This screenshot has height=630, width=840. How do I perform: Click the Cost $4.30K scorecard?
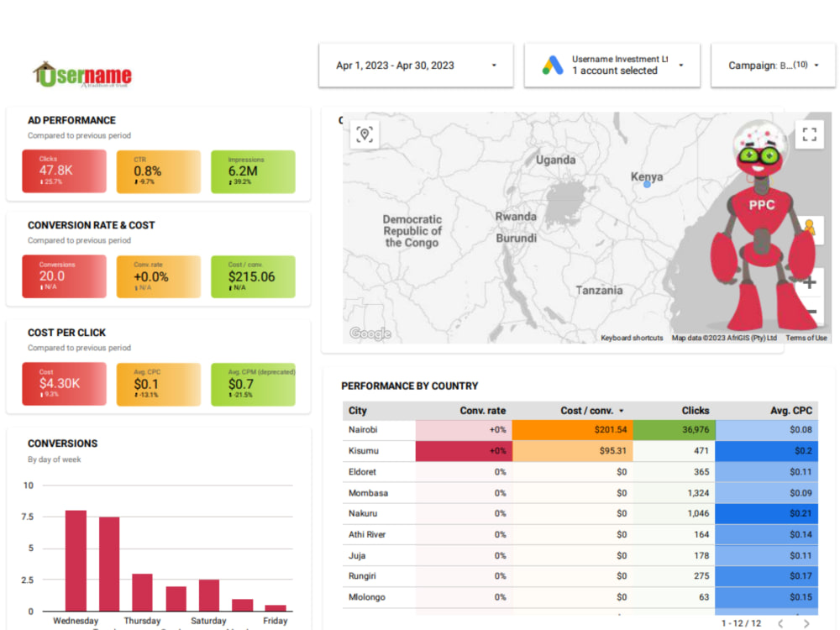coord(65,384)
